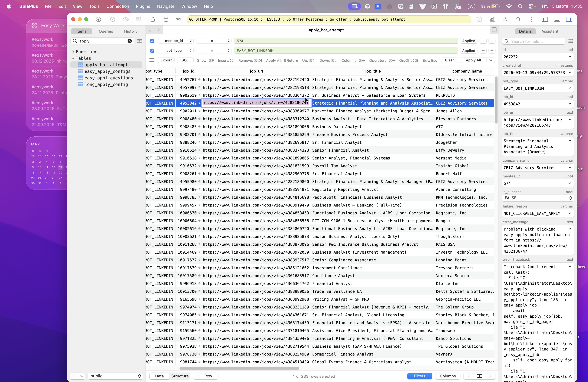Open the Apply All dropdown arrow

pos(491,60)
